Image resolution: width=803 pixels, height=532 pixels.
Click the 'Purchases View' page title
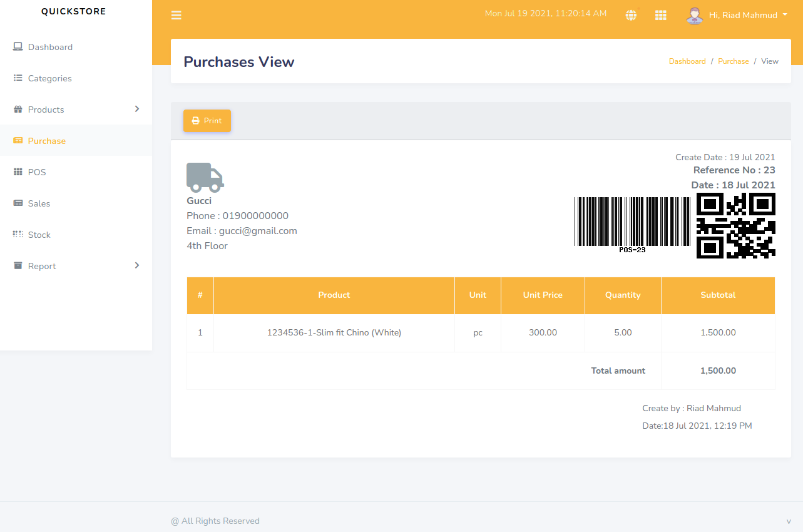[239, 62]
